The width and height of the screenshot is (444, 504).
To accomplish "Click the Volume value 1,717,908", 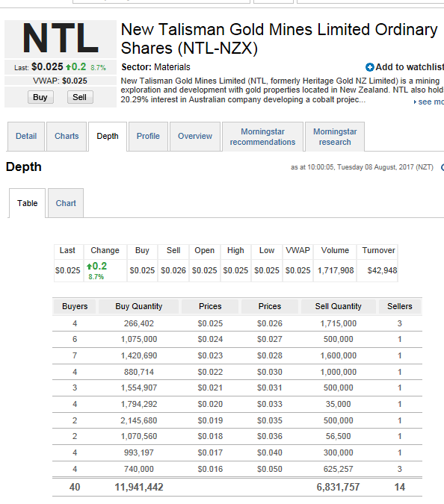I will (336, 270).
